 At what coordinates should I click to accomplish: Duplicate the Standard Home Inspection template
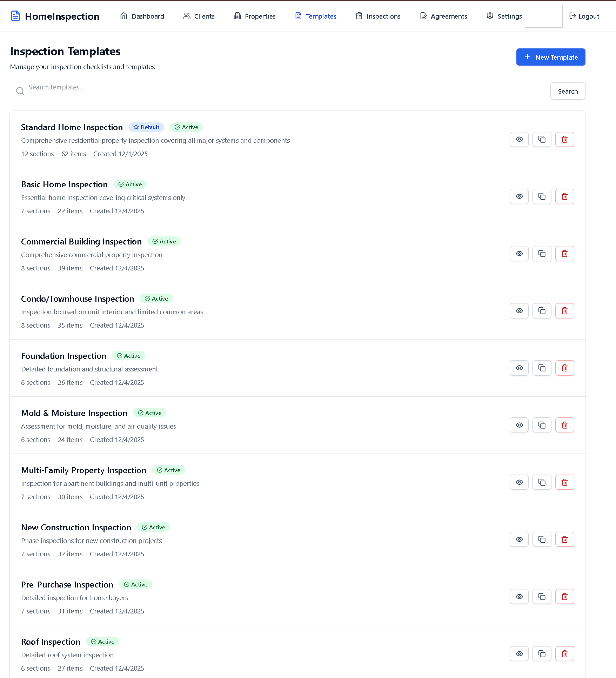click(x=542, y=139)
